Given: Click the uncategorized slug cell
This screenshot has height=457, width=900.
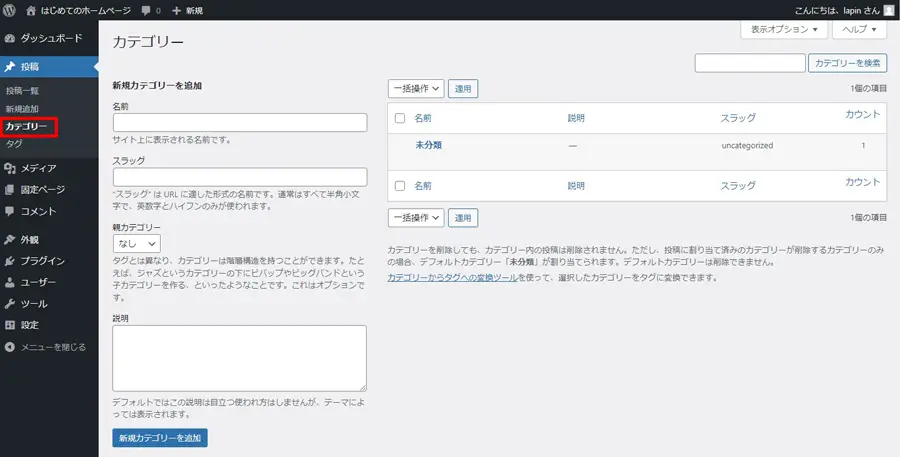Looking at the screenshot, I should pos(747,146).
